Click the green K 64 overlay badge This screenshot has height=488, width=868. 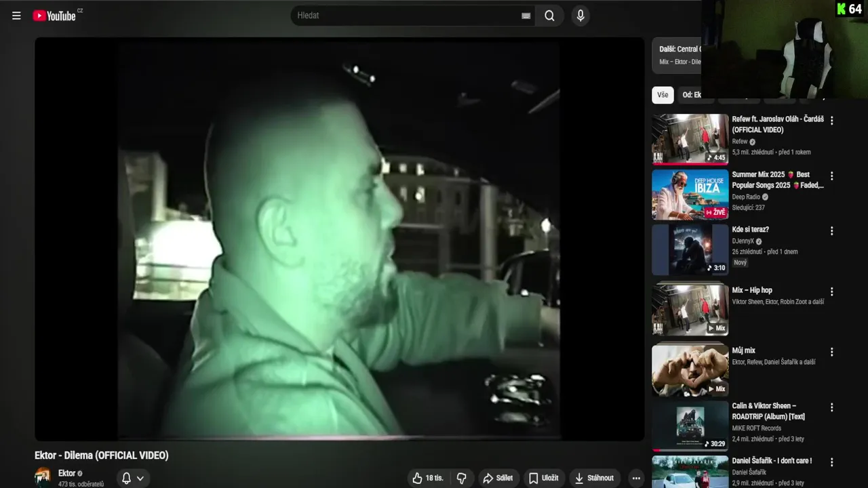click(850, 9)
